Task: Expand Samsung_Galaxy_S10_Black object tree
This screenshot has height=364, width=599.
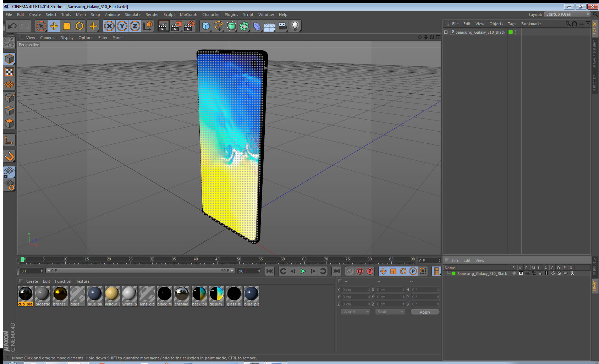Action: (446, 32)
